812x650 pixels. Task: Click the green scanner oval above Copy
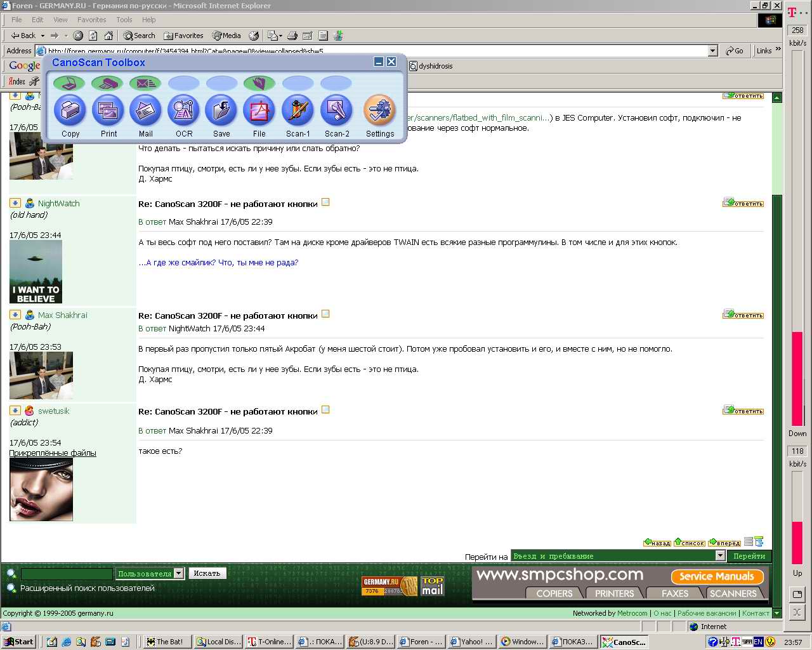(69, 83)
